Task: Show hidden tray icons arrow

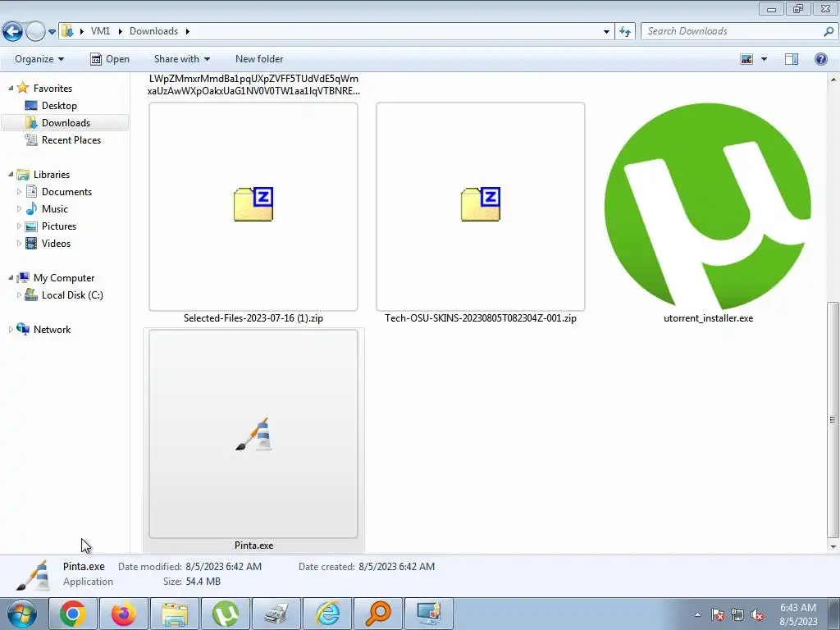Action: point(697,614)
